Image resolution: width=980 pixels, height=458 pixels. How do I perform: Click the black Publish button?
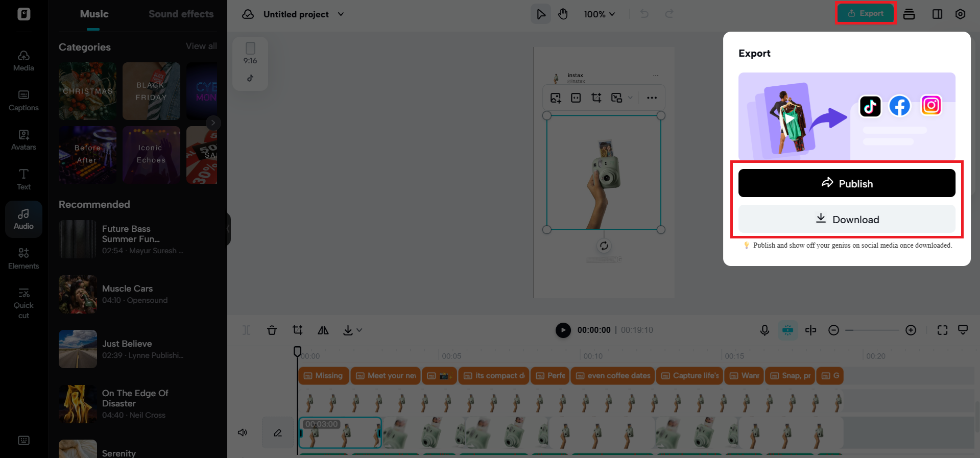coord(847,183)
